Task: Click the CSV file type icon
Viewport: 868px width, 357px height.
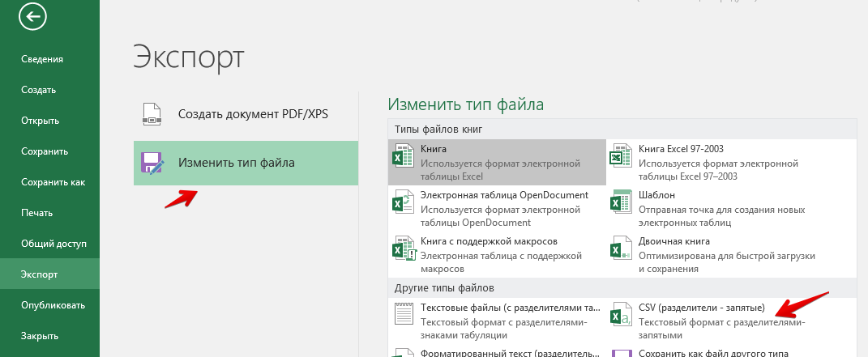Action: tap(620, 316)
